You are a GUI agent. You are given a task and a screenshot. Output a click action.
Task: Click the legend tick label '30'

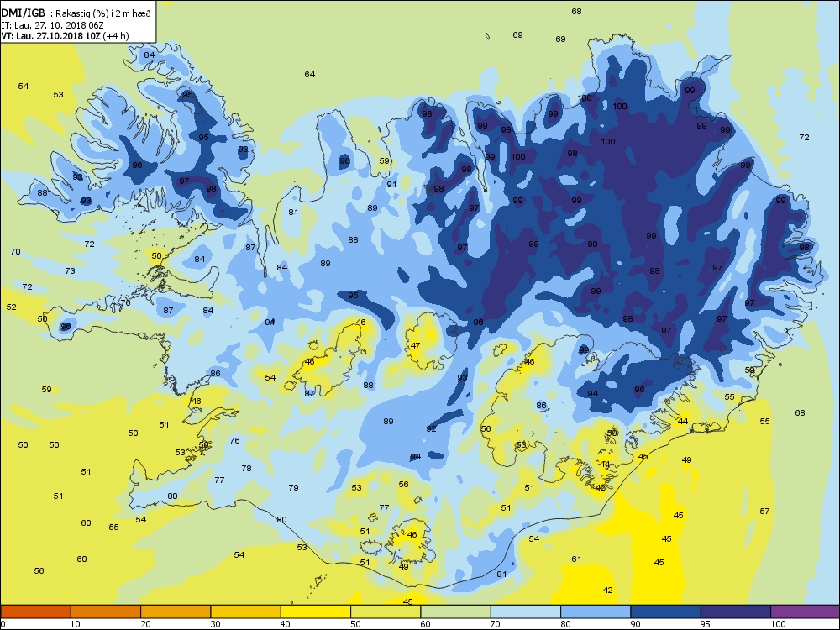(215, 624)
